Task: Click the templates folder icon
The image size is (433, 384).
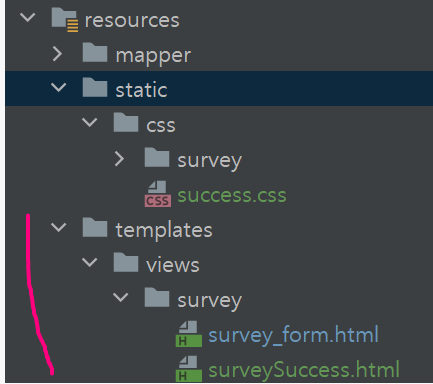Action: pos(95,227)
